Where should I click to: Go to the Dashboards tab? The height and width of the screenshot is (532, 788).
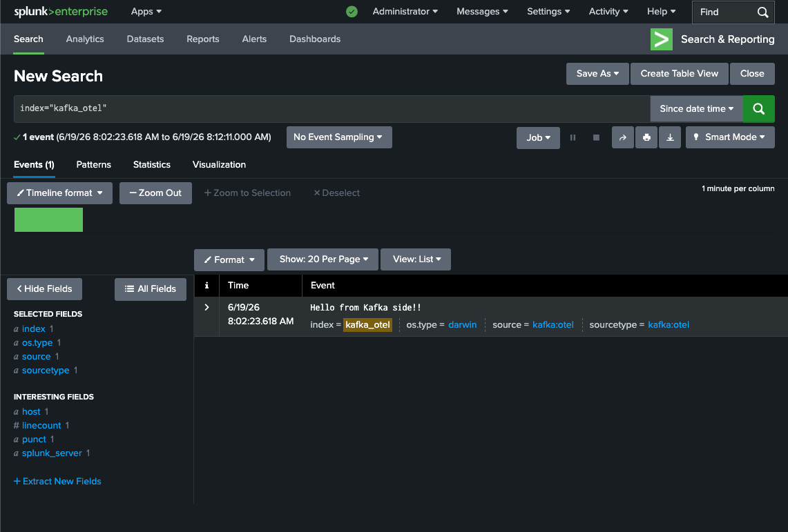click(315, 39)
